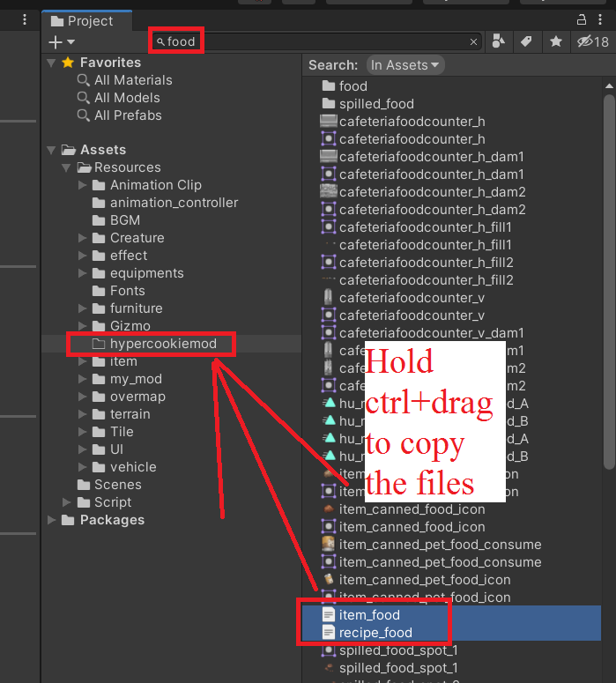
Task: Click the first item_canned_food_icon texture icon
Action: pyautogui.click(x=329, y=509)
